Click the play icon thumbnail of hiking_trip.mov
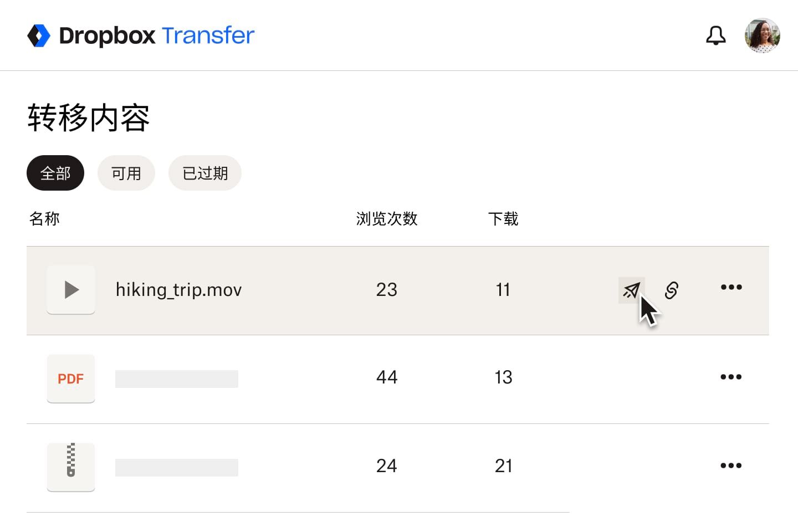Screen dimensions: 798x532 pyautogui.click(x=71, y=290)
